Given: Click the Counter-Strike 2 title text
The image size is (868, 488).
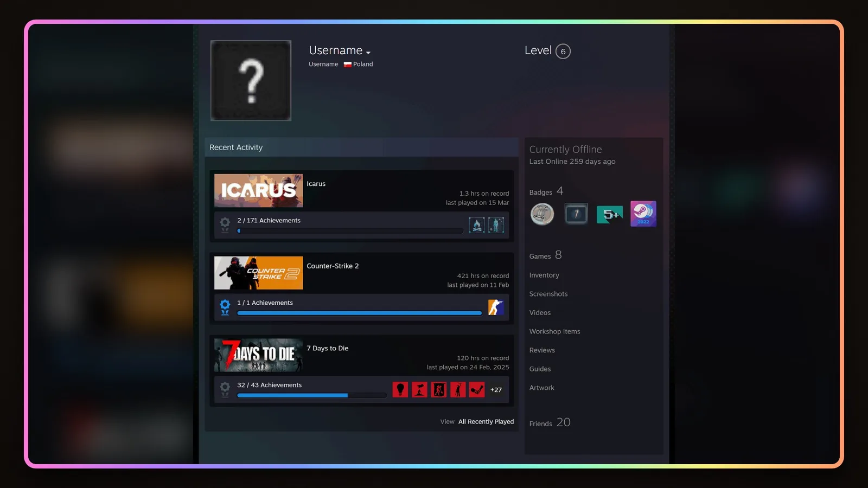Looking at the screenshot, I should point(333,266).
